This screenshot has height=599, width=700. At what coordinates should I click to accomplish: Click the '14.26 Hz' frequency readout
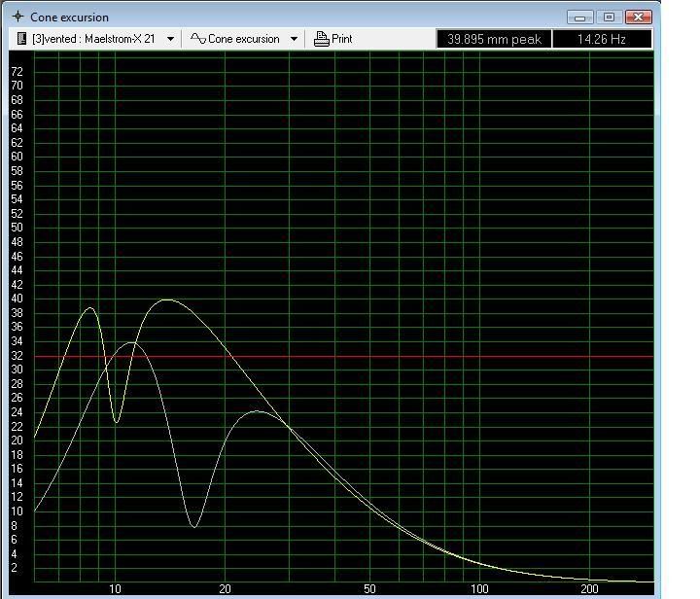pos(602,39)
